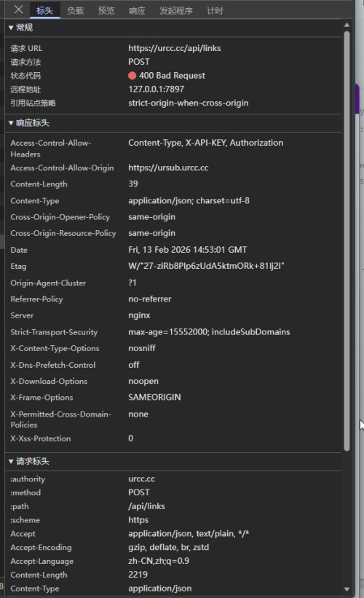Switch to the 响应 tab
Screen dimensions: 364x598
137,11
